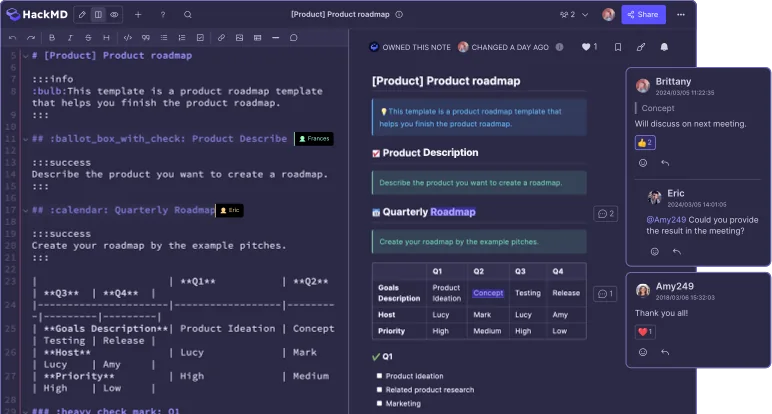Insert a horizontal line
This screenshot has height=414, width=772.
276,38
